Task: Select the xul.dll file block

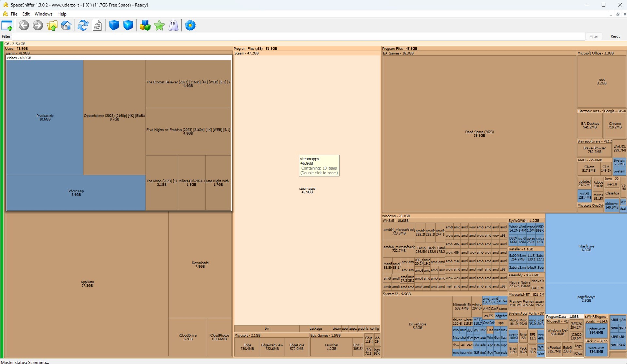Action: pos(584,196)
